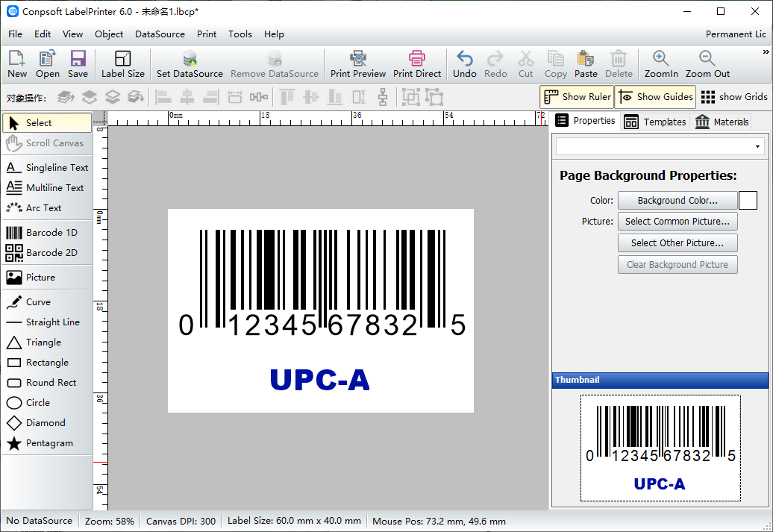The image size is (773, 532).
Task: Pick the Round Rect tool
Action: [x=47, y=383]
